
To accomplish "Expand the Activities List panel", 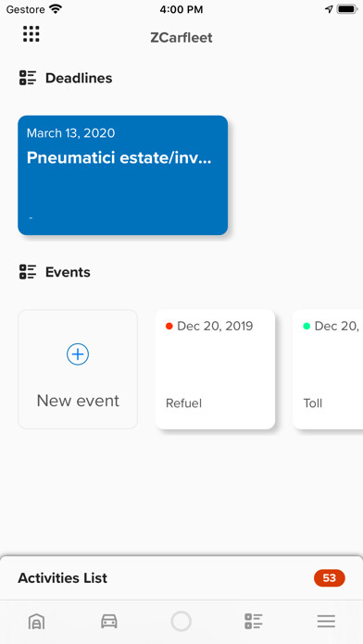I will (181, 578).
